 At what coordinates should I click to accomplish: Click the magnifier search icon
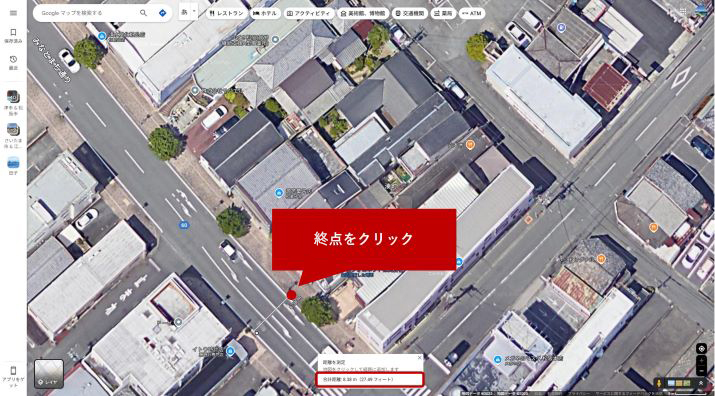[143, 13]
